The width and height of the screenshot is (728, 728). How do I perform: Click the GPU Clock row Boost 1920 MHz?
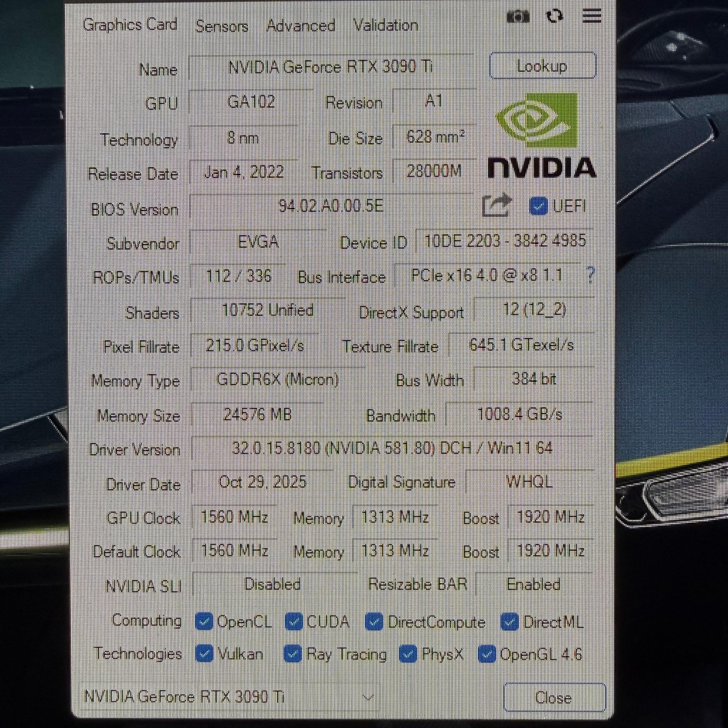pos(551,516)
